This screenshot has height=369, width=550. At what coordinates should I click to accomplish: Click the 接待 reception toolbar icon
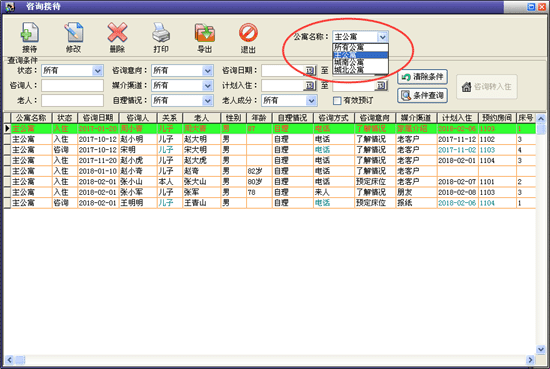tap(29, 33)
